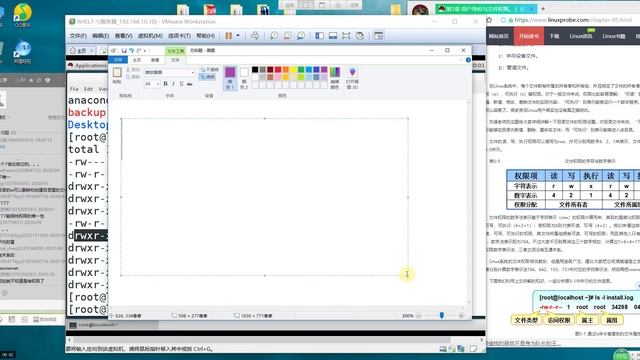Screen dimensions: 640x360
Task: Click the Paste icon in Paint ribbon
Action: point(117,73)
